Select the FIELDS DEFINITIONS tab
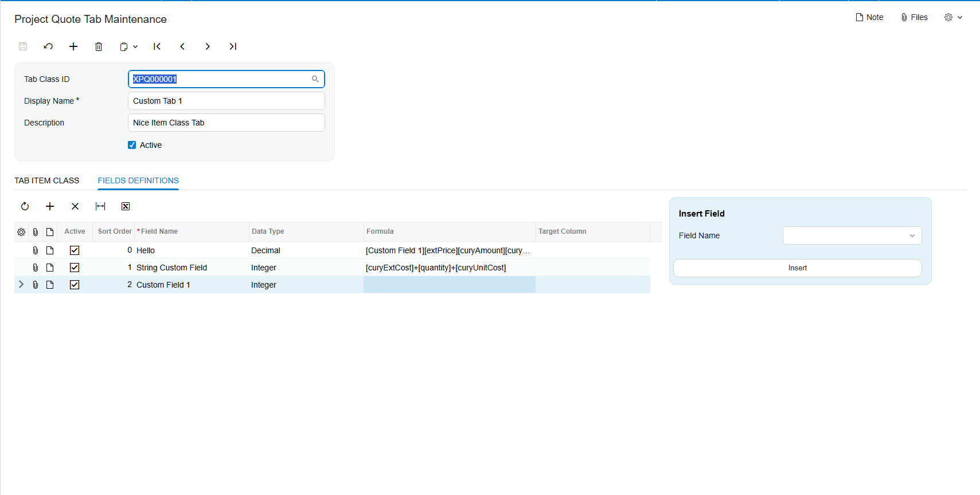This screenshot has height=495, width=980. coord(138,180)
